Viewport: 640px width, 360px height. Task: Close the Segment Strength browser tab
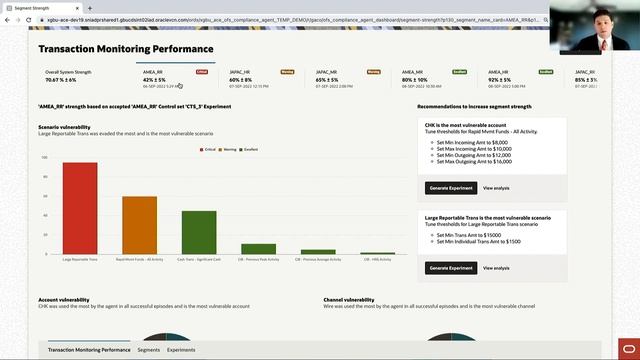(77, 8)
